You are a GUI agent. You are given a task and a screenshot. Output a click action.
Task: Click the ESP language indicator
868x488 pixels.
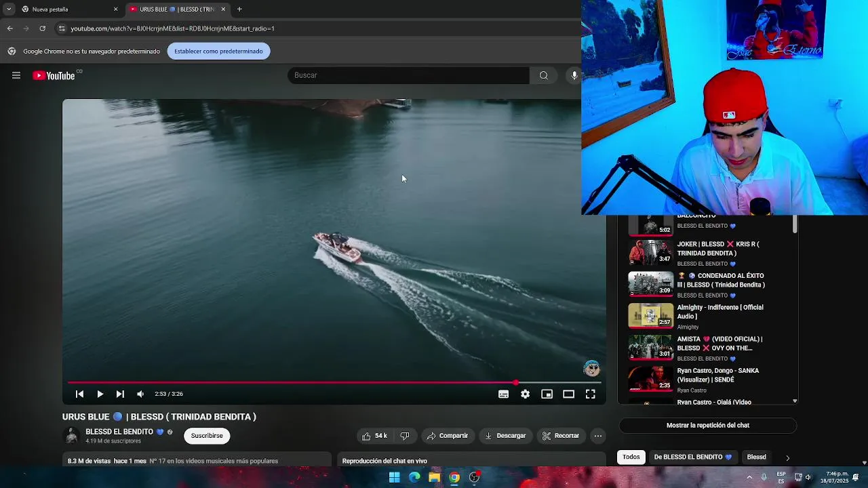click(781, 477)
